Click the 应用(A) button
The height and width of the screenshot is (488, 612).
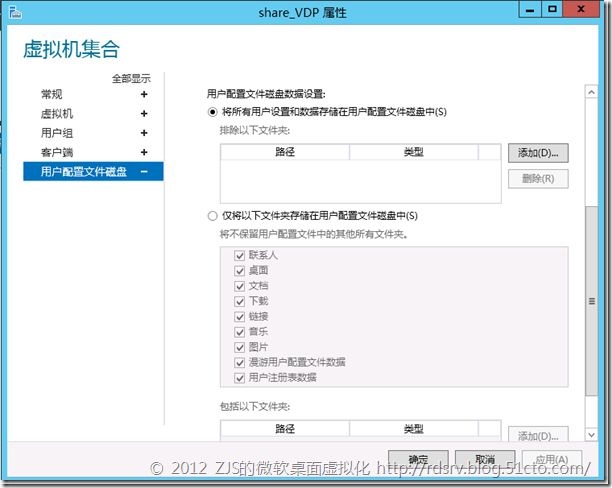[x=552, y=459]
